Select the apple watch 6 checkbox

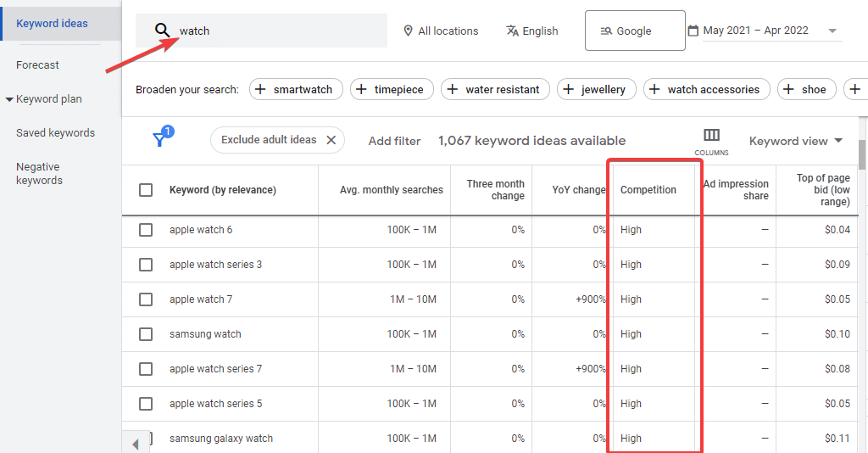point(146,230)
